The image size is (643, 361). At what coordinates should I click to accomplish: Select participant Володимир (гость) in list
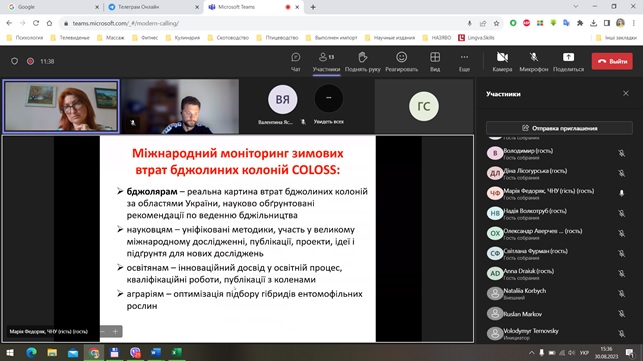tap(559, 153)
